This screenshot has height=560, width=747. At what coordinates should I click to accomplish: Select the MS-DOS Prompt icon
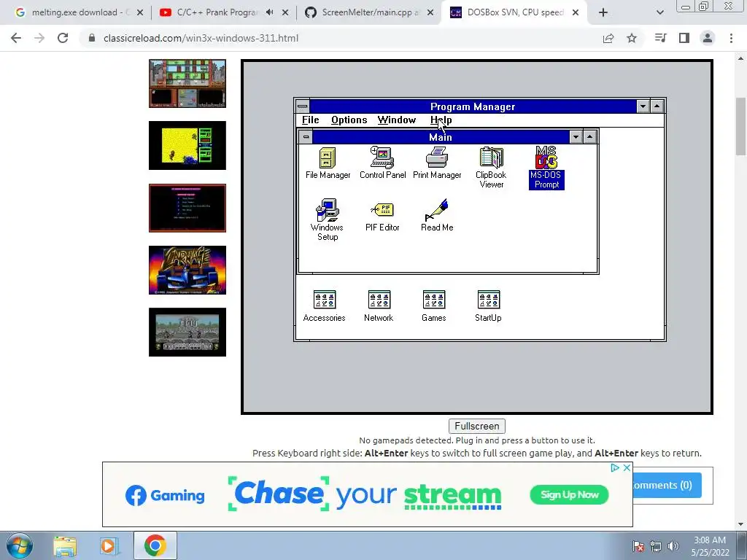click(x=546, y=167)
